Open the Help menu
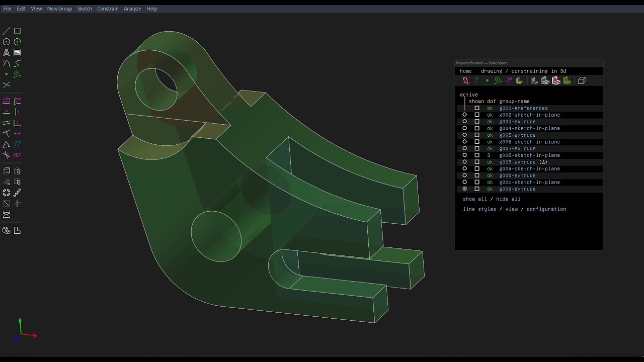Screen dimensions: 644x362 click(x=151, y=9)
